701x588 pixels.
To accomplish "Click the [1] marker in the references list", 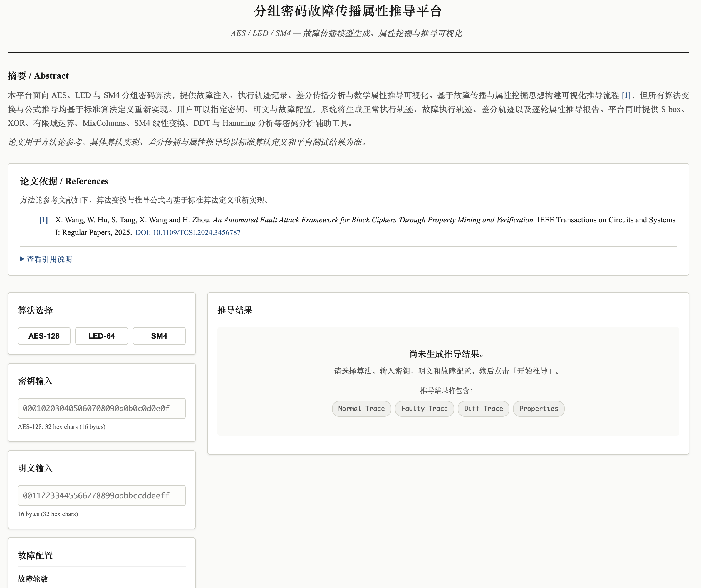I will [43, 220].
